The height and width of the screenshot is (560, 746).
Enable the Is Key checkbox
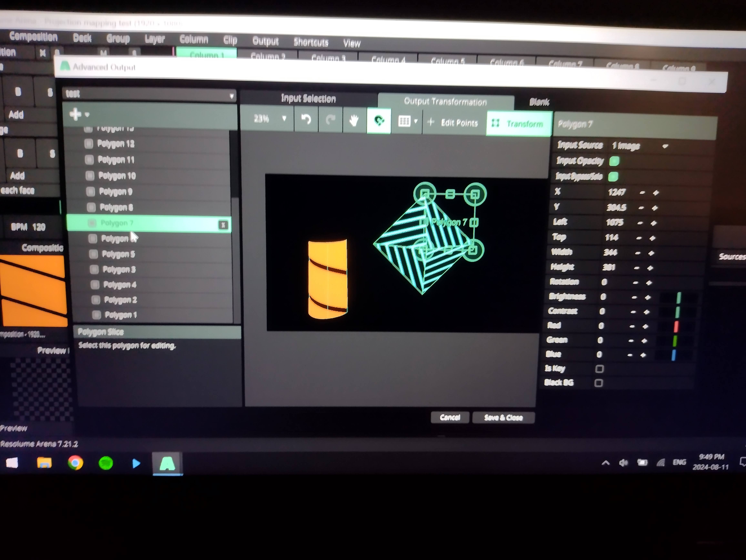599,369
